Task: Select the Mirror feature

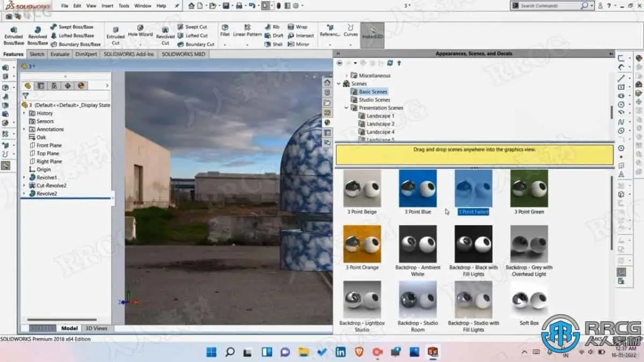Action: point(298,44)
